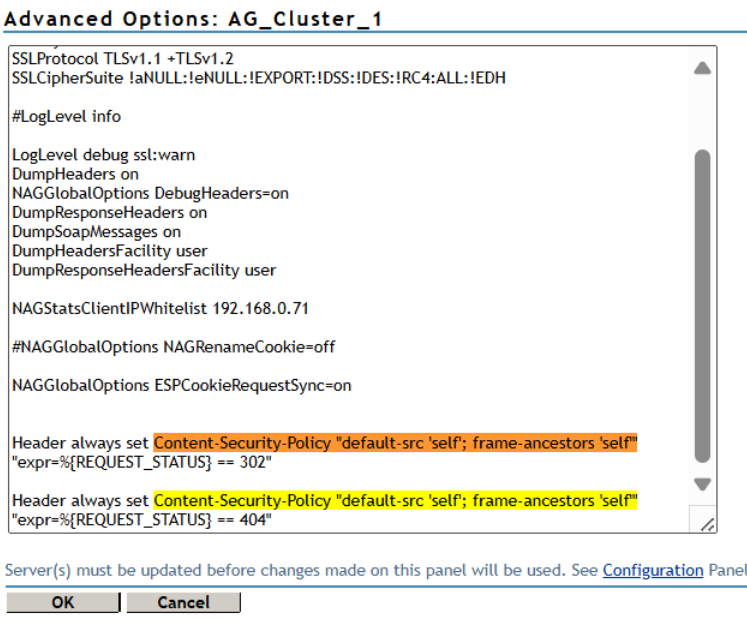Click the 'DumpResponseHeadersFacility user' line

pos(144,270)
